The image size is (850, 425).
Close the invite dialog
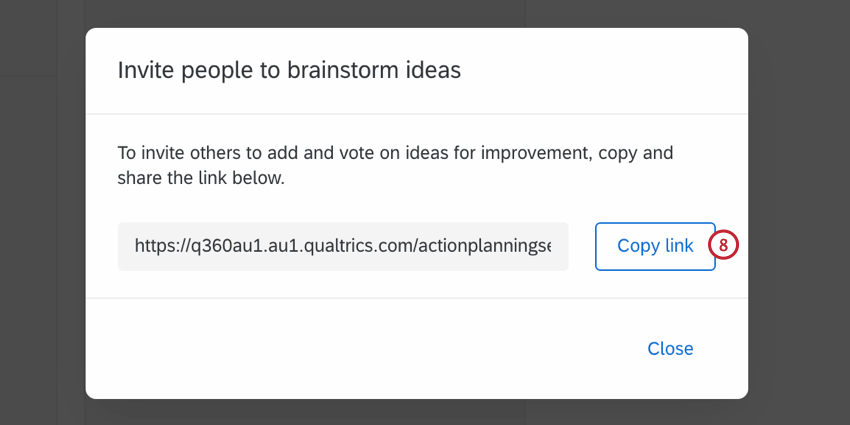coord(670,349)
